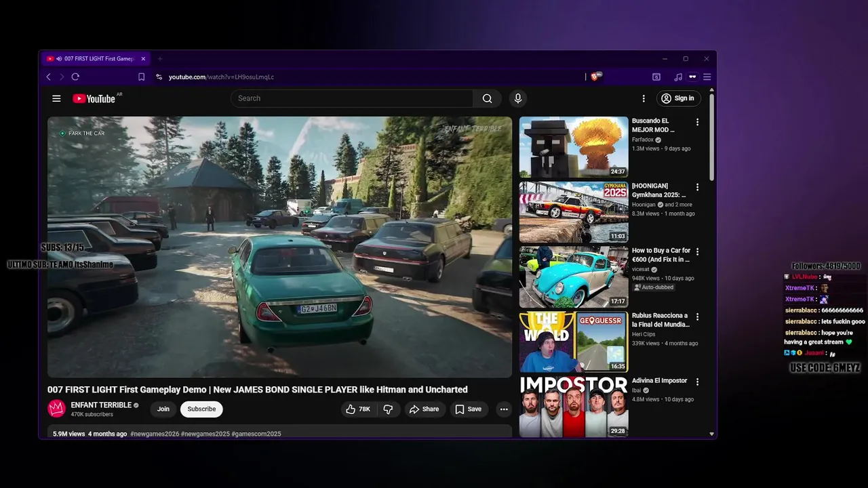
Task: Search with voice microphone button
Action: click(x=518, y=98)
